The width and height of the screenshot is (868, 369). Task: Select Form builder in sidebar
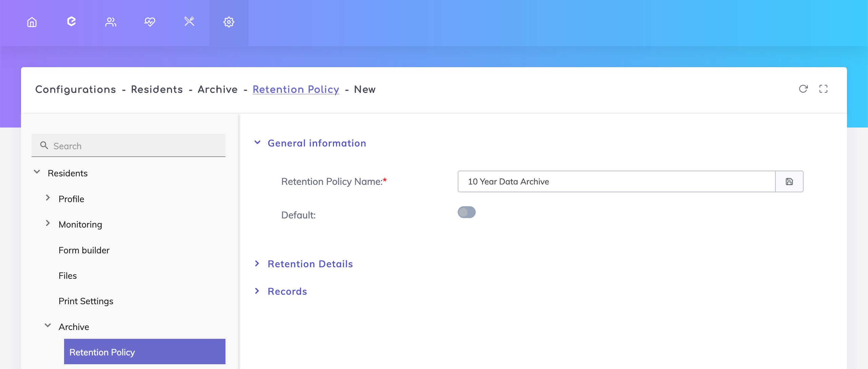tap(84, 250)
